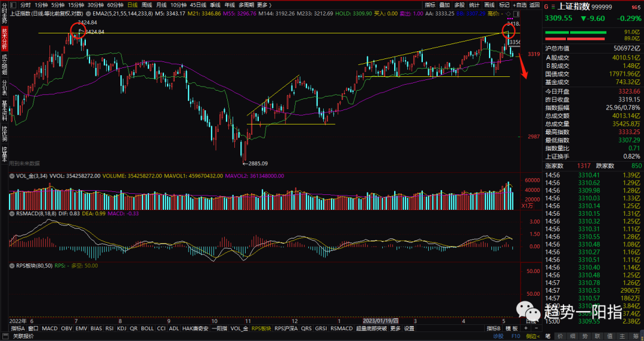
Task: Switch to 5分钟 timeframe
Action: point(58,5)
